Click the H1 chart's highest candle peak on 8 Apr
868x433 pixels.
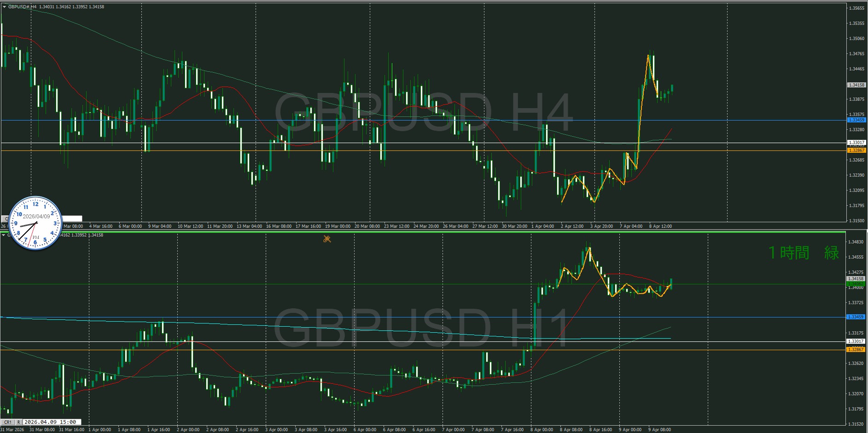[588, 248]
